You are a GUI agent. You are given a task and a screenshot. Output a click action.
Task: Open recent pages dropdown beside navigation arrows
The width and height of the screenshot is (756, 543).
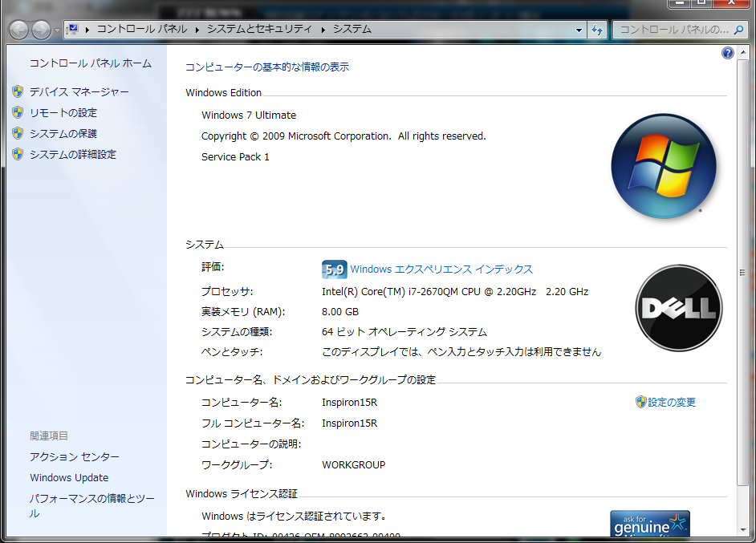coord(57,30)
